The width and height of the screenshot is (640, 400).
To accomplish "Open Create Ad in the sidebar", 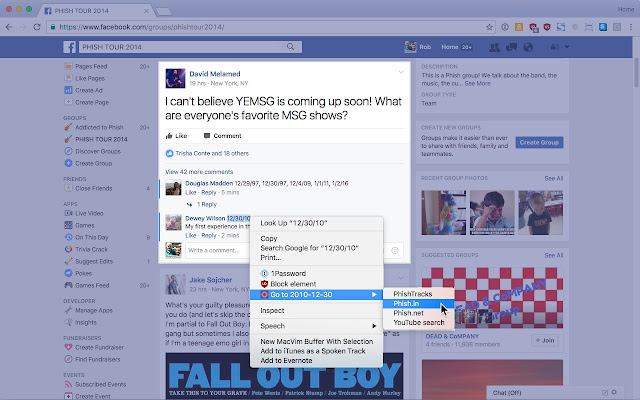I will click(x=89, y=90).
